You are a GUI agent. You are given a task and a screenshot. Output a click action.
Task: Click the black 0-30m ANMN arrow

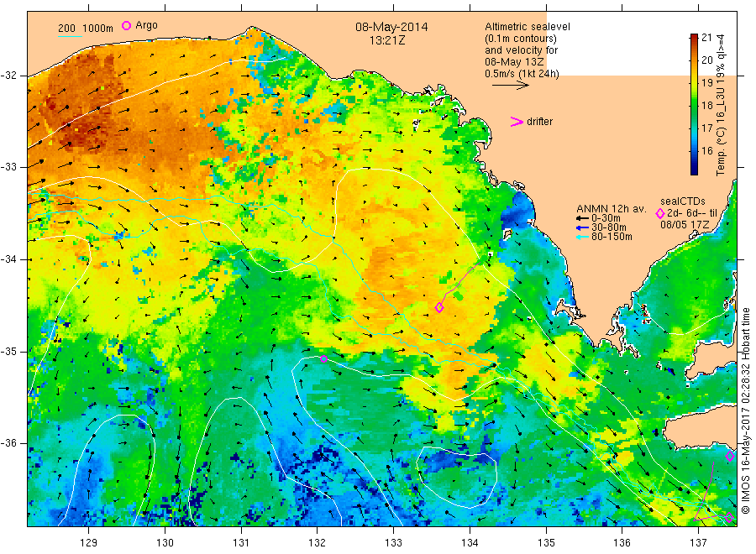(582, 218)
